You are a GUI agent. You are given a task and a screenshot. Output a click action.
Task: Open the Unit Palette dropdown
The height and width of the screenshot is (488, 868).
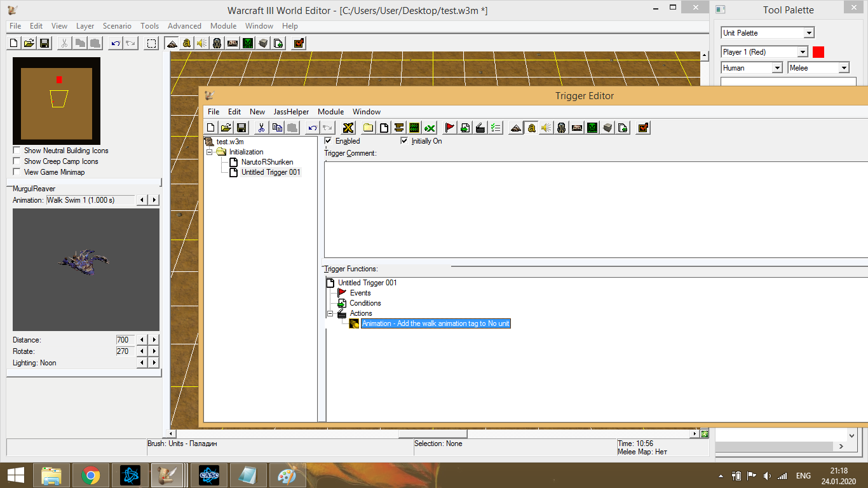click(x=768, y=33)
